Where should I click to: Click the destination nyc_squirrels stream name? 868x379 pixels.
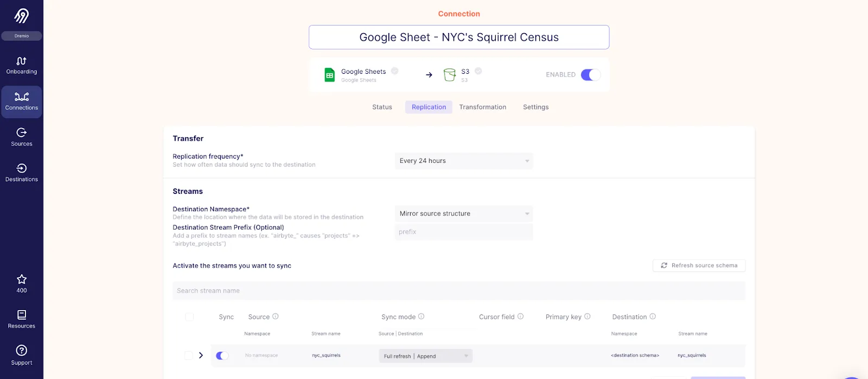tap(692, 356)
